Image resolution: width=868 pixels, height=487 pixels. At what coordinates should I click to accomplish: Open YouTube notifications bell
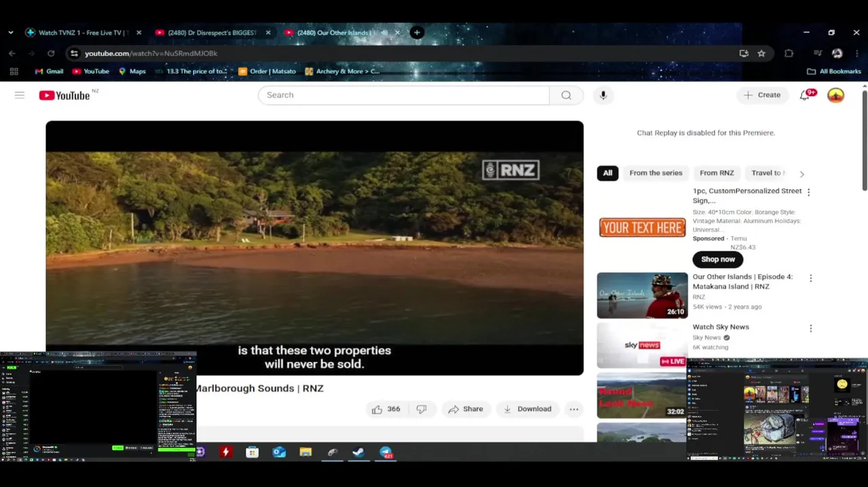point(804,95)
